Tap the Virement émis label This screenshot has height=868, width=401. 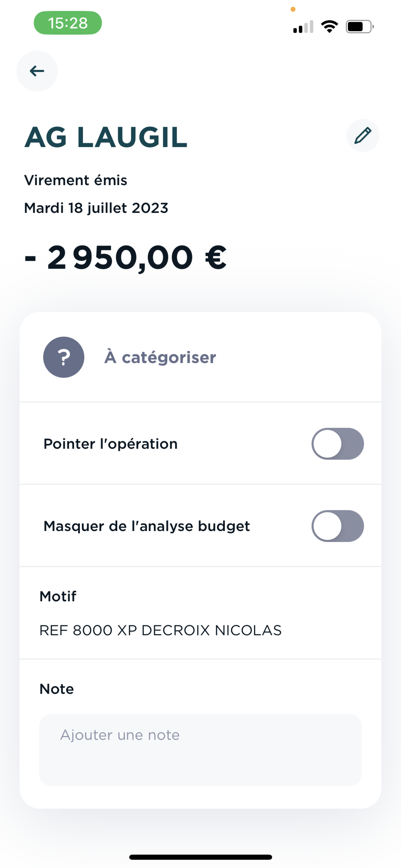76,180
